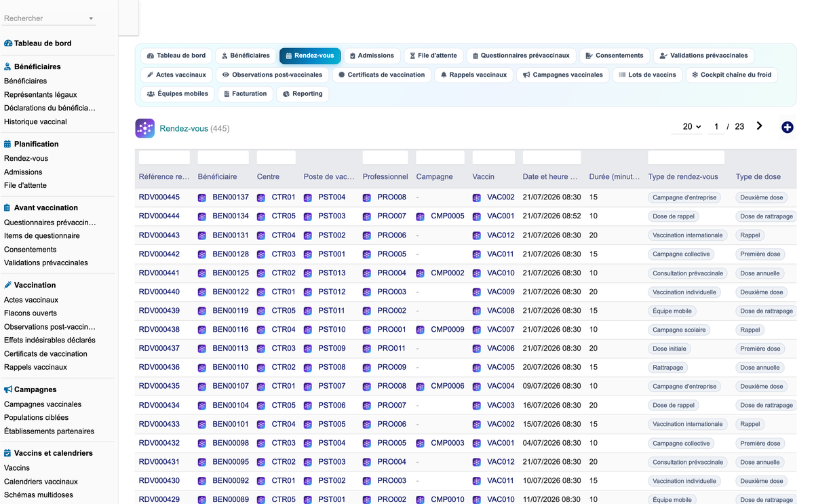The width and height of the screenshot is (814, 504).
Task: Click the centre icon beside CTR05 in RDV000444
Action: [x=261, y=216]
